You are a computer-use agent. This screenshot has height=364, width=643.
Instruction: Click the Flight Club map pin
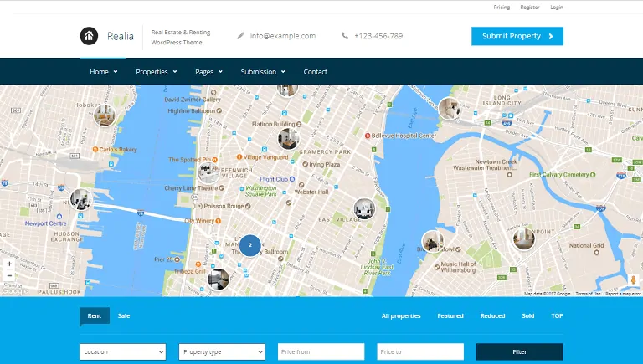coord(292,179)
